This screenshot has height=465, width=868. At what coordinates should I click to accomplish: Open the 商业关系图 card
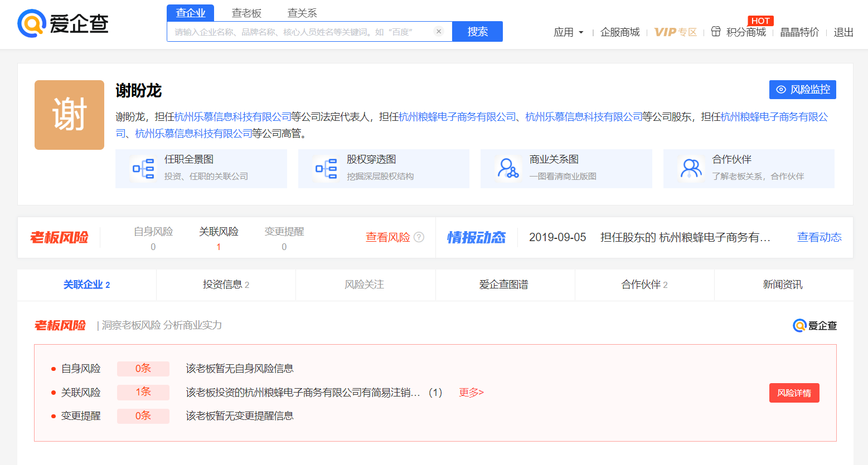pyautogui.click(x=566, y=169)
